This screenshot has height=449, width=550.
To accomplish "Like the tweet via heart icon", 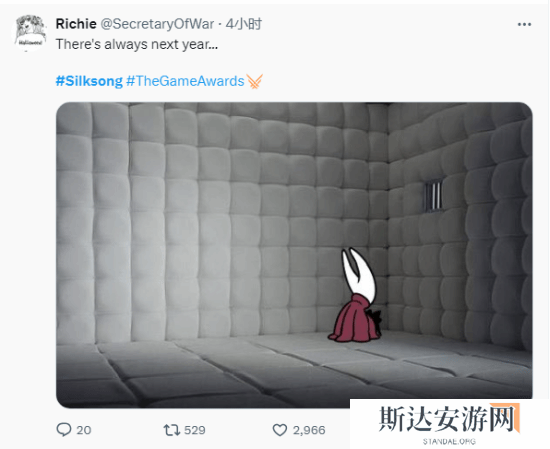I will tap(280, 430).
